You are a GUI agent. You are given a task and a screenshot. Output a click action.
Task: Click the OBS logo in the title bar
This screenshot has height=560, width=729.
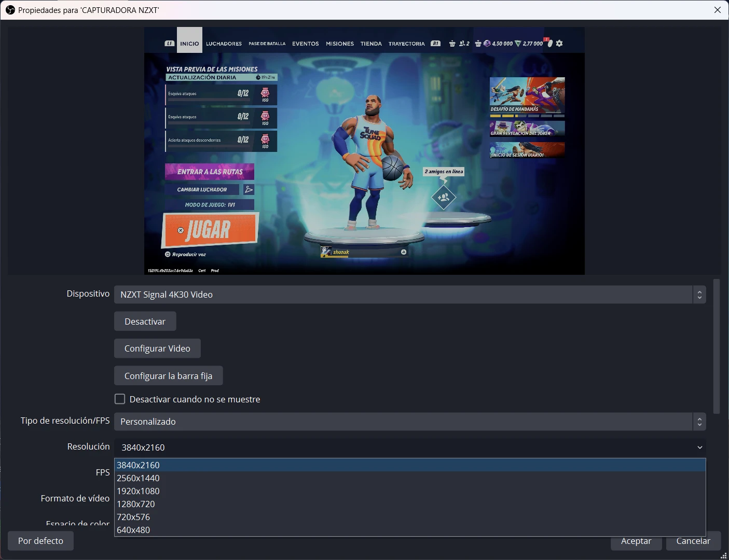(x=10, y=10)
